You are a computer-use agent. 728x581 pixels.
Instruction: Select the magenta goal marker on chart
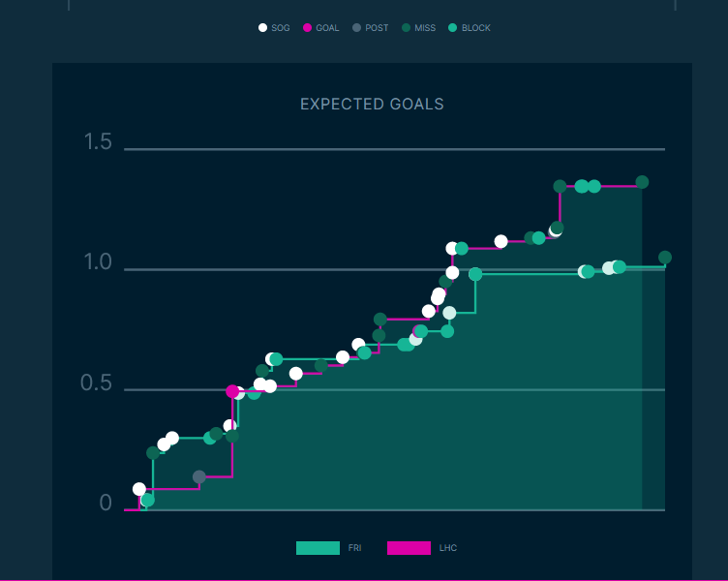(x=232, y=391)
